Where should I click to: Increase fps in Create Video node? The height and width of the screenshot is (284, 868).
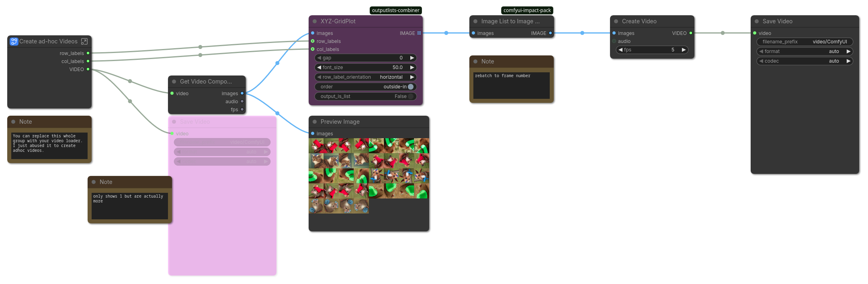point(684,50)
